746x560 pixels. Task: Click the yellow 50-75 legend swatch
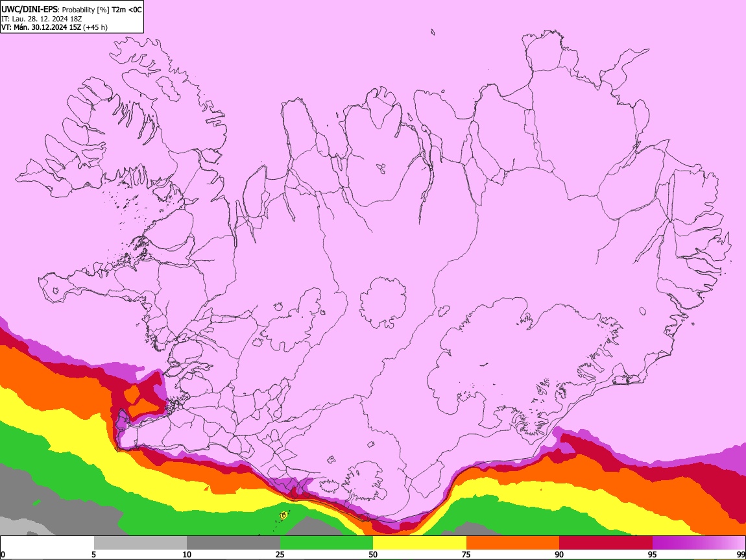[x=420, y=543]
